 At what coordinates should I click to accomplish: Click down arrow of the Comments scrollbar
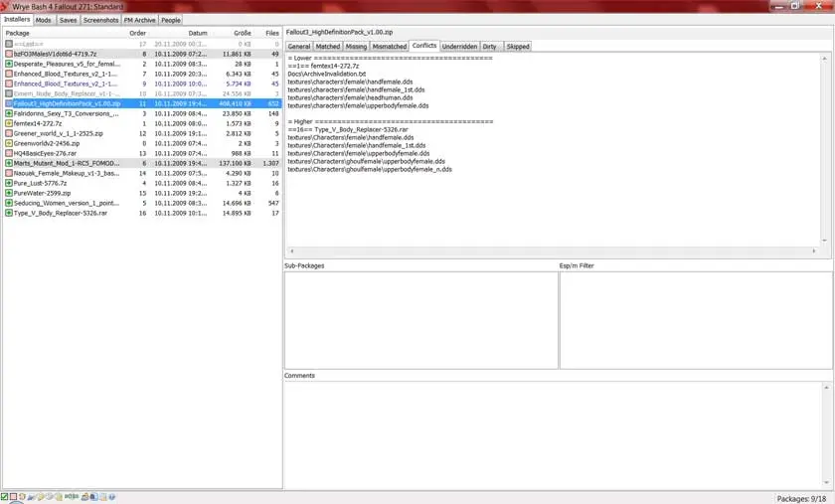[x=826, y=483]
